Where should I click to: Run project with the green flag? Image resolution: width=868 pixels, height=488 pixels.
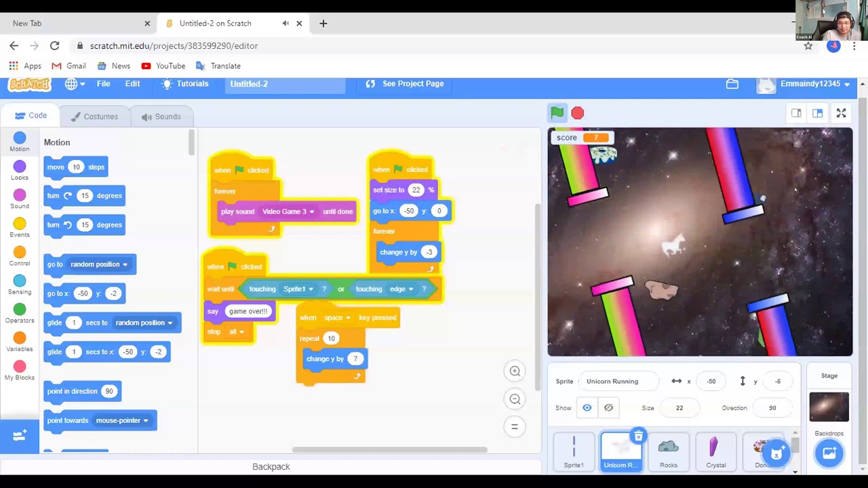pyautogui.click(x=557, y=113)
